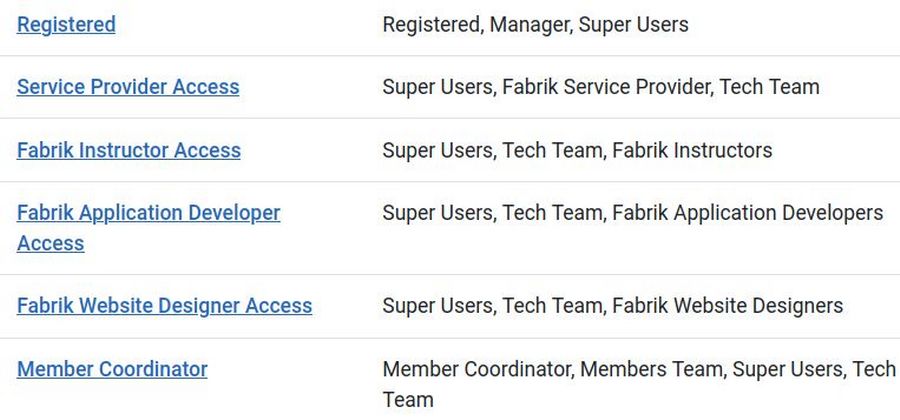Click the 'Registered, Manager, Super Users' groups text
This screenshot has height=420, width=900.
[535, 24]
